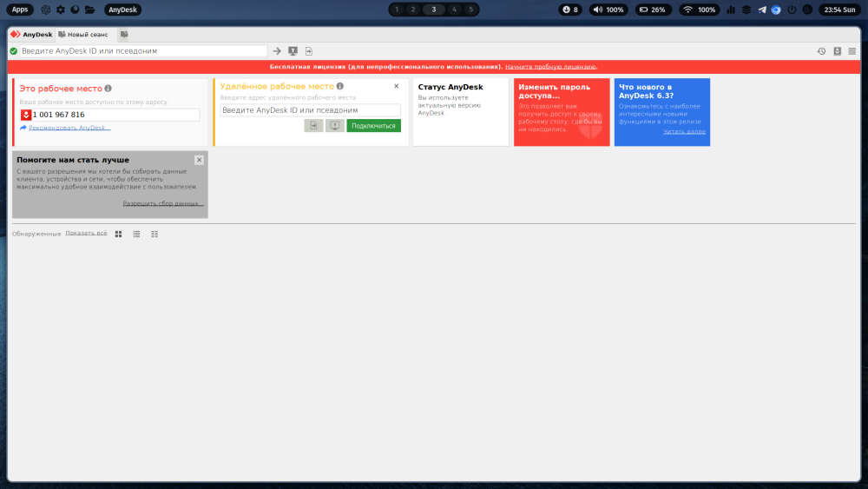Click the AnyDesk title in the top panel
The image size is (868, 489).
click(123, 10)
